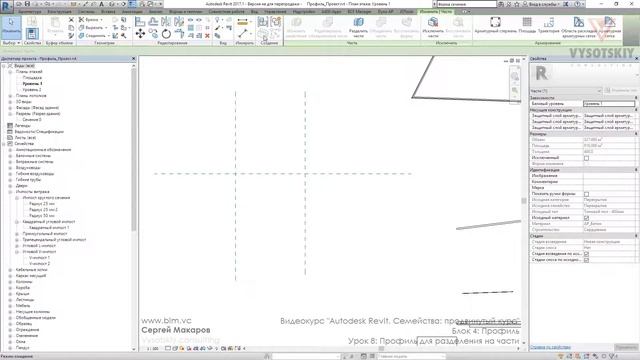The image size is (640, 360).
Task: Close the Project Browser panel
Action: [133, 59]
